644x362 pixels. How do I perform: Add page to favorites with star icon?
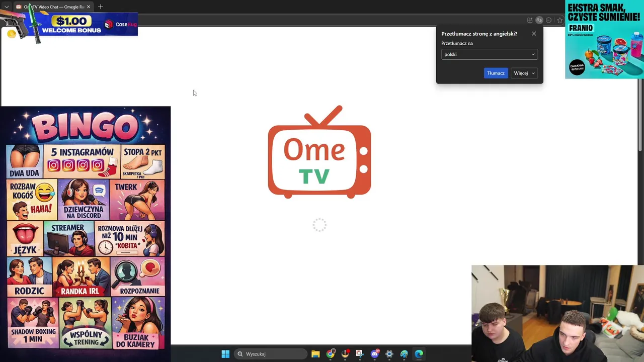(x=559, y=20)
